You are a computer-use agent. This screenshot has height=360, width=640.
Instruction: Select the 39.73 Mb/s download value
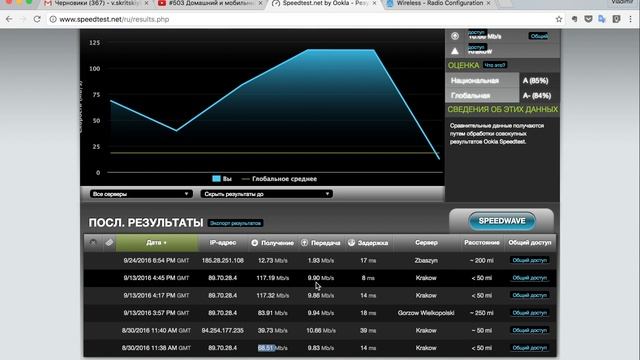(273, 331)
